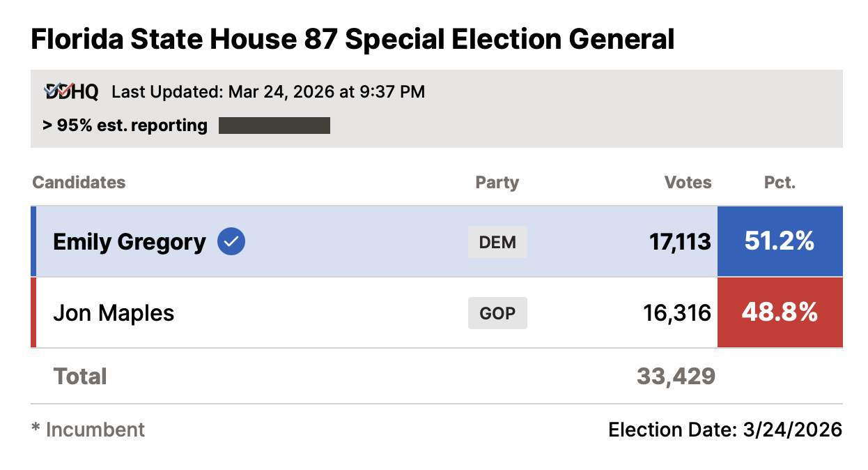Click the Incumbent footnote label
Screen dimensions: 868x470
tap(88, 430)
